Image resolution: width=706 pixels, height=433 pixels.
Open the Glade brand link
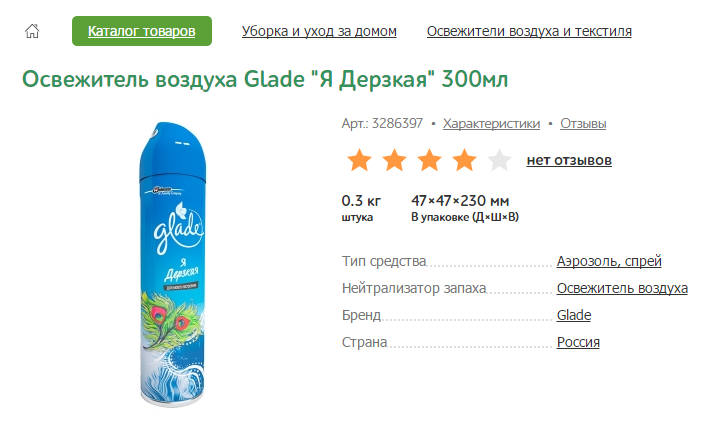(574, 316)
